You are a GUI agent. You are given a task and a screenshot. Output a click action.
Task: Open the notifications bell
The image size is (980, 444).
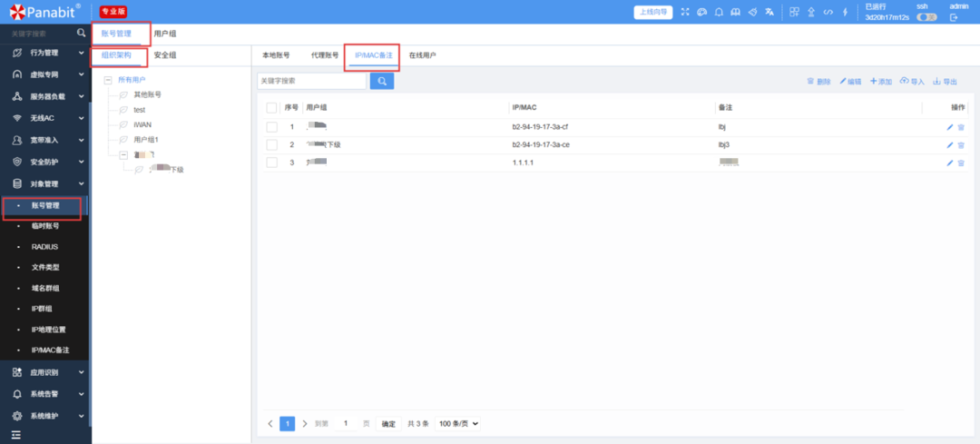pyautogui.click(x=719, y=12)
